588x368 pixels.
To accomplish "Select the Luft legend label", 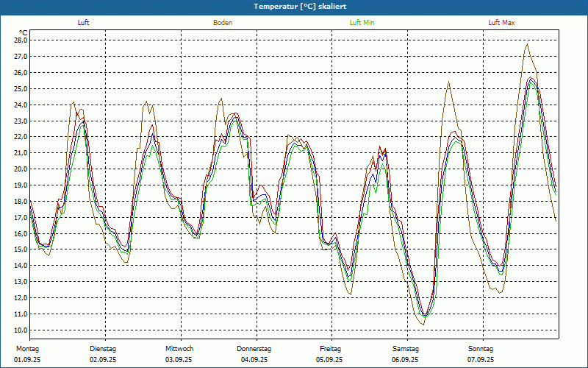I will [x=84, y=23].
